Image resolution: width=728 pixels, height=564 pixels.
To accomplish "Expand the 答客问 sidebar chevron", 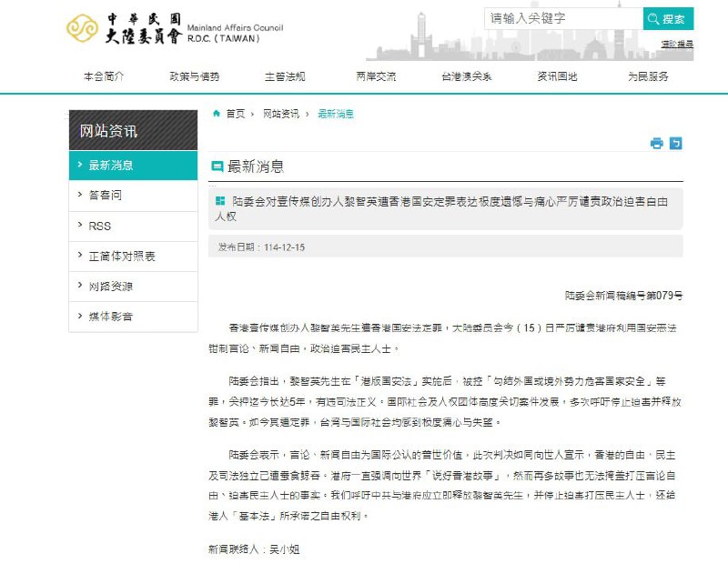I will pyautogui.click(x=81, y=195).
